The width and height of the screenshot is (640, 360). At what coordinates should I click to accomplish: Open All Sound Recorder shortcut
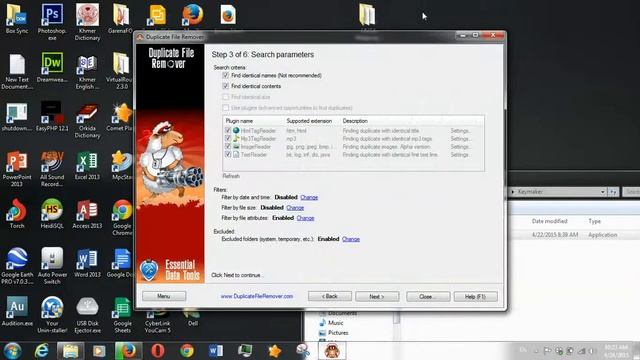coord(52,169)
